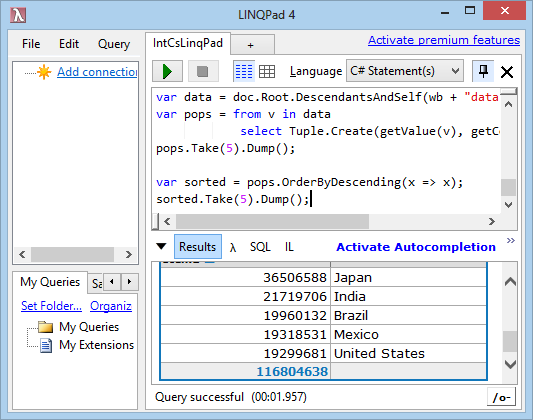Pin the current query tab
This screenshot has height=420, width=533.
483,71
